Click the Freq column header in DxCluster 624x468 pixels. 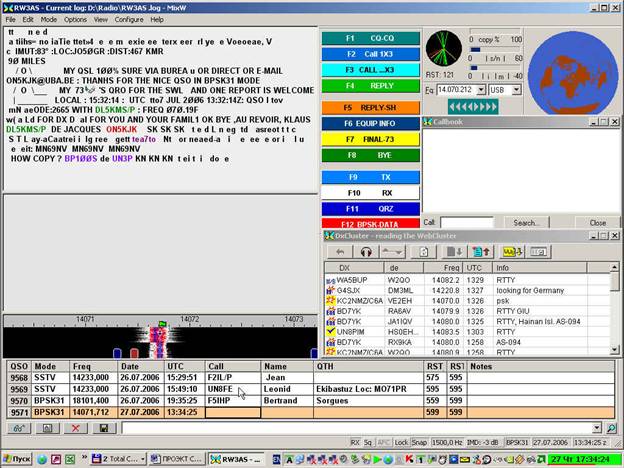443,268
